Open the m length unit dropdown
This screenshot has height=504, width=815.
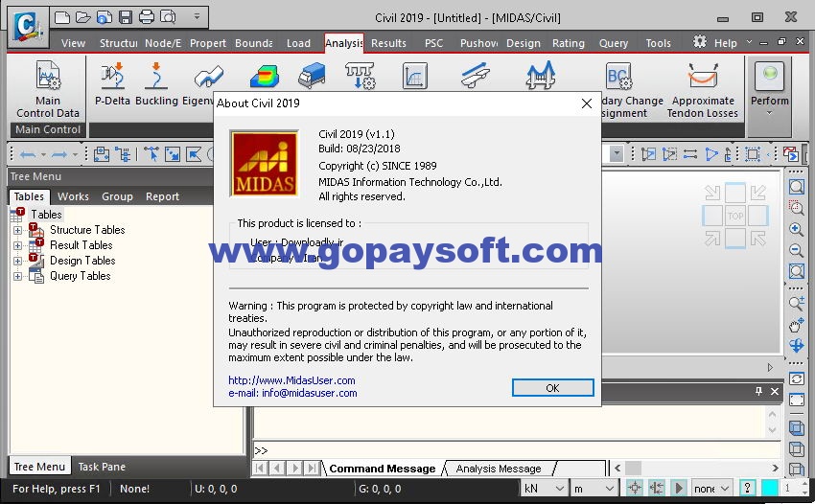point(609,489)
